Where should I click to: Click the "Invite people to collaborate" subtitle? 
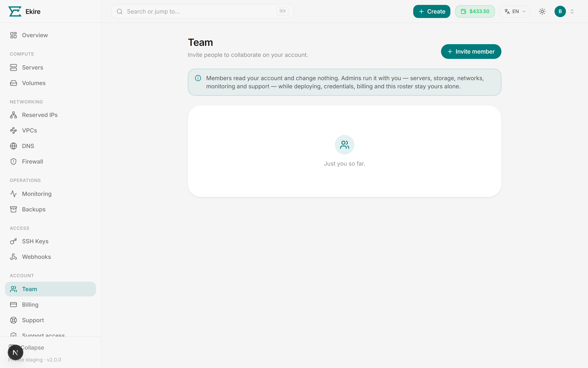[x=248, y=55]
